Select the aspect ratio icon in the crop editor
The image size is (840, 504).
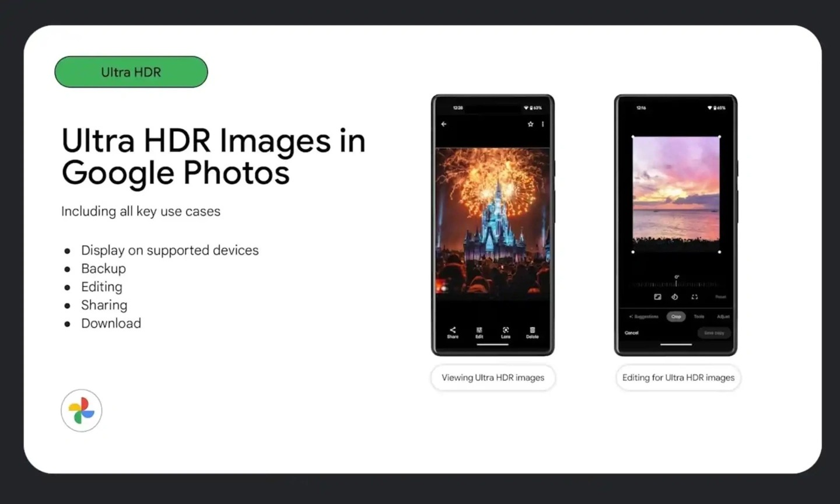click(x=657, y=297)
